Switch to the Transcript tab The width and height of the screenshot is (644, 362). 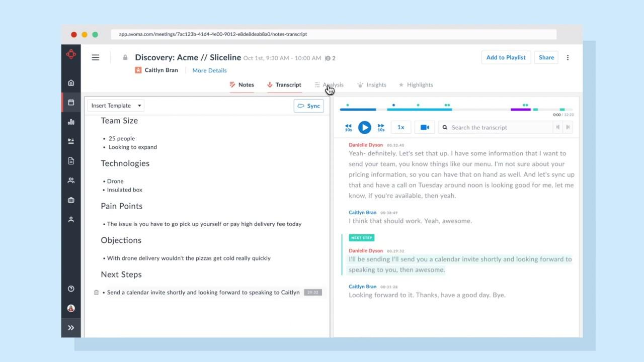(284, 85)
